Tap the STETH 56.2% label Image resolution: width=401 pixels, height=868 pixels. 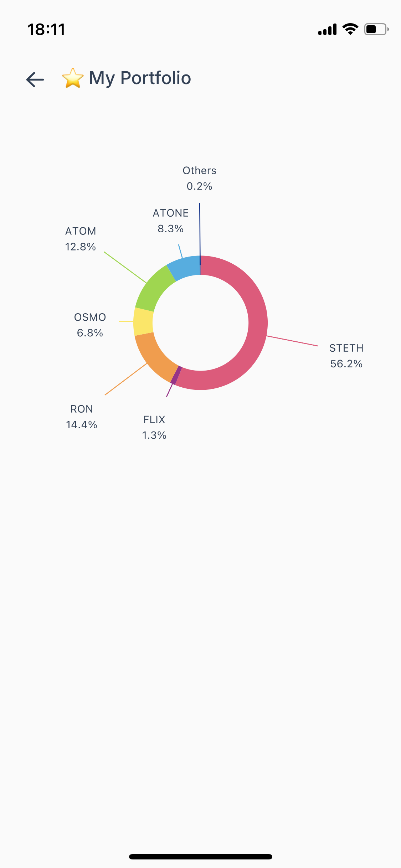pyautogui.click(x=346, y=356)
